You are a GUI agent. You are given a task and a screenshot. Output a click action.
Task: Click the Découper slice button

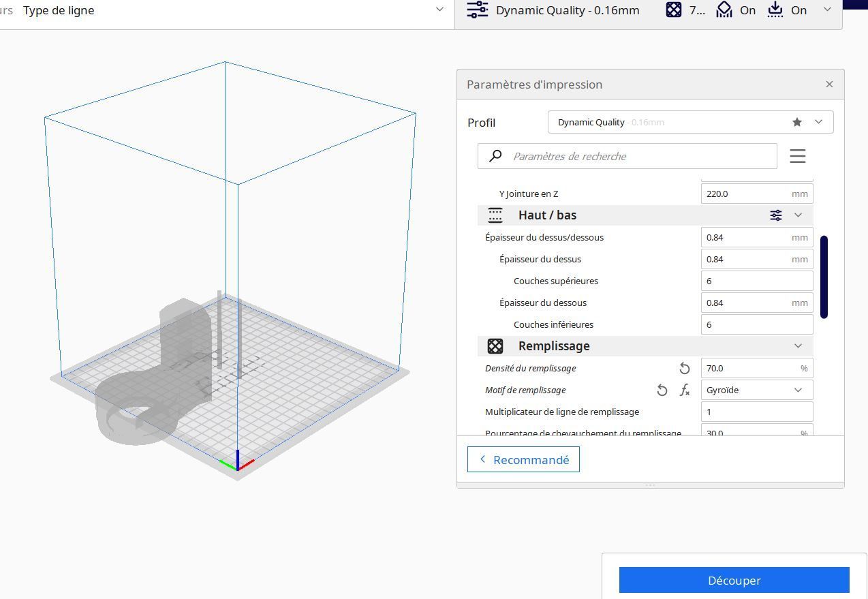coord(734,580)
